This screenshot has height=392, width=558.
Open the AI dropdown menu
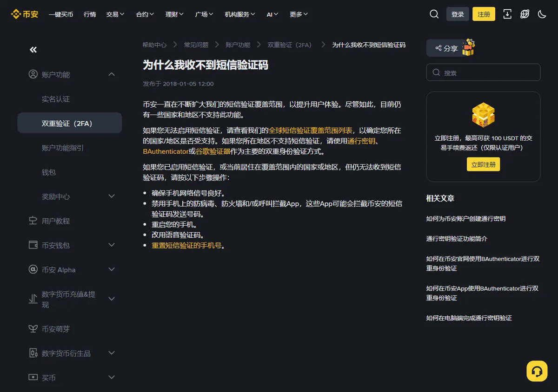(272, 14)
